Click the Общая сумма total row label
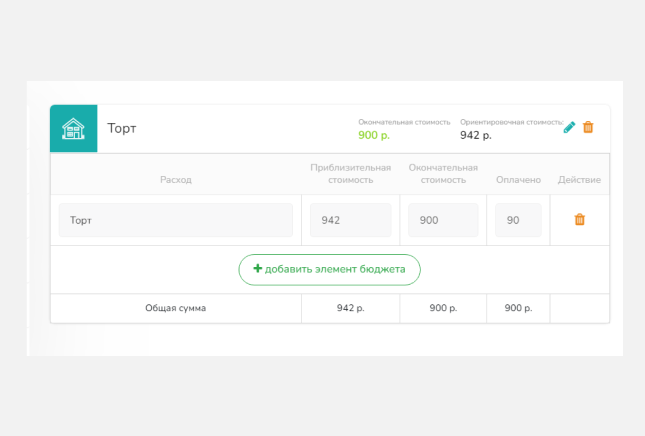645x436 pixels. (x=175, y=308)
